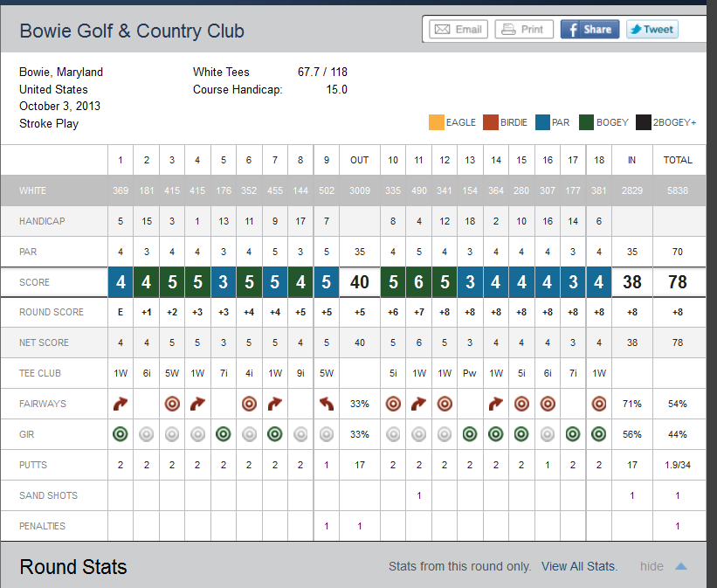Screen dimensions: 717x588
Task: Open the View All Stats link
Action: coord(579,566)
